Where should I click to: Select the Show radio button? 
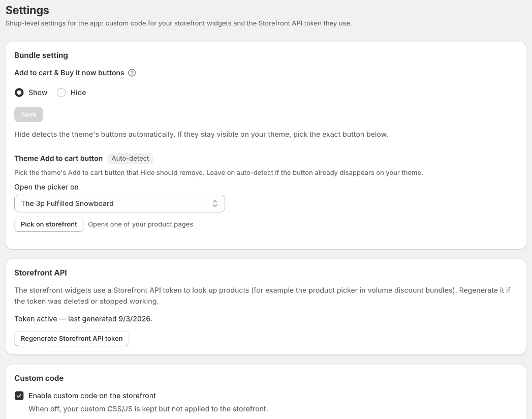[19, 93]
